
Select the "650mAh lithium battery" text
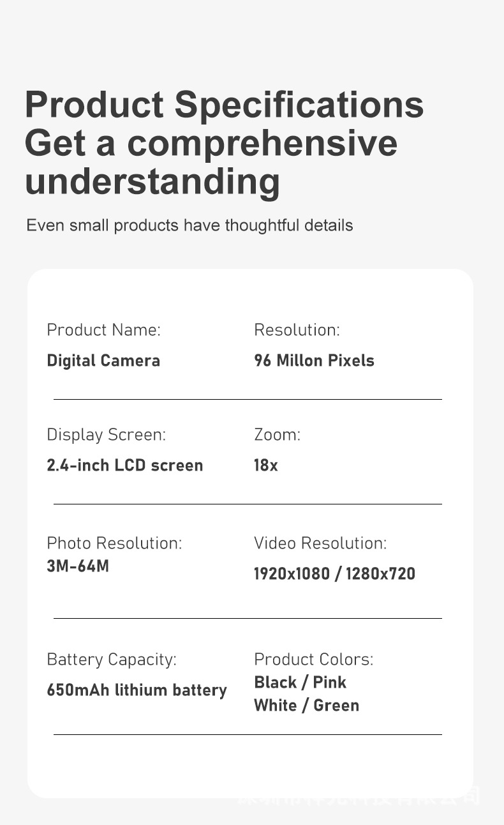(x=137, y=690)
